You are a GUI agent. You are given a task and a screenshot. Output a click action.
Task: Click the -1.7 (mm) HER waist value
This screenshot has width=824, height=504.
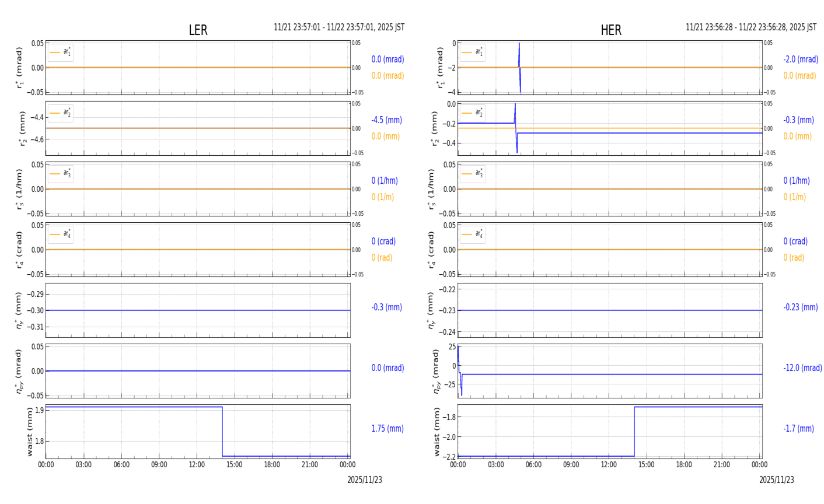[798, 429]
